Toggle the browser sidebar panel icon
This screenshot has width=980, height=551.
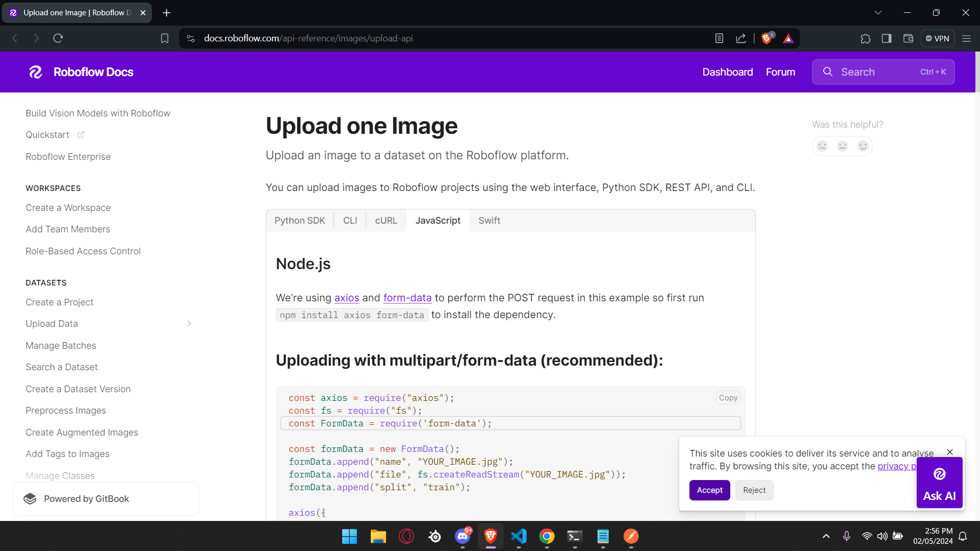[887, 38]
